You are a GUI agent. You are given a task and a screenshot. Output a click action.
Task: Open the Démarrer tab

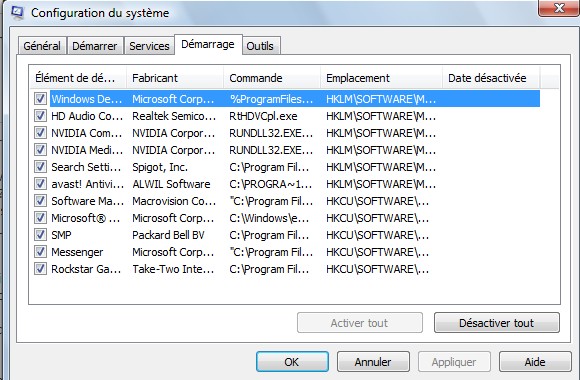tap(95, 46)
